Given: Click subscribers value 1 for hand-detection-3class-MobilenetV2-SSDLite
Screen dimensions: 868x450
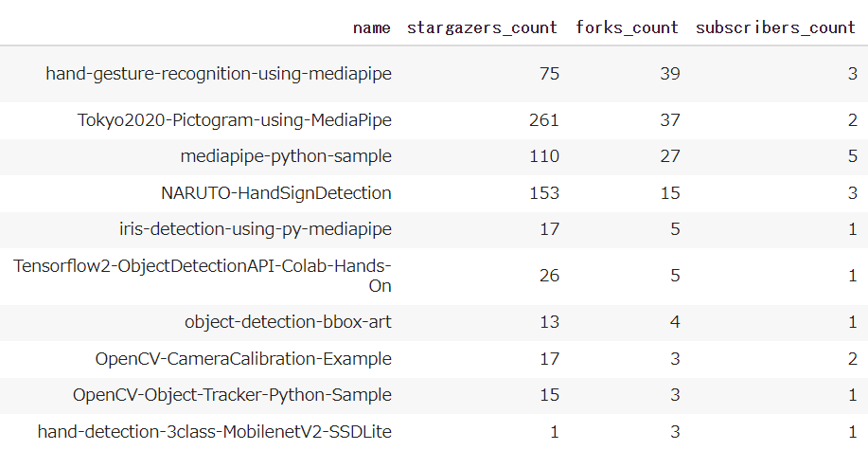Looking at the screenshot, I should pyautogui.click(x=853, y=431).
